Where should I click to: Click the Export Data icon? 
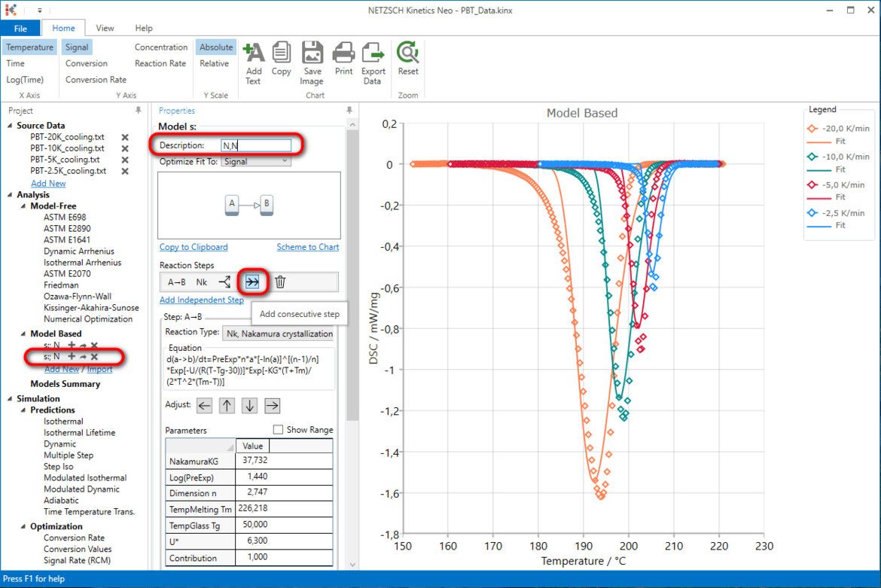[373, 53]
